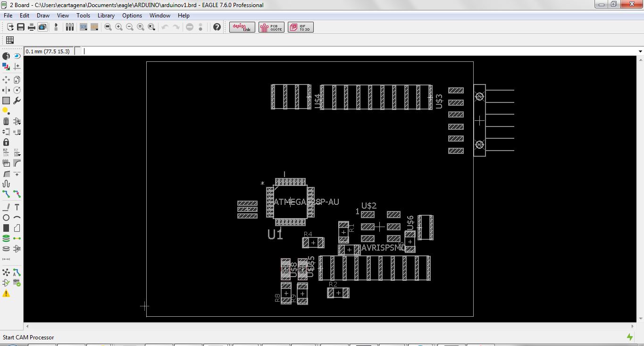The width and height of the screenshot is (644, 346).
Task: Select the Arc drawing tool
Action: pyautogui.click(x=17, y=218)
